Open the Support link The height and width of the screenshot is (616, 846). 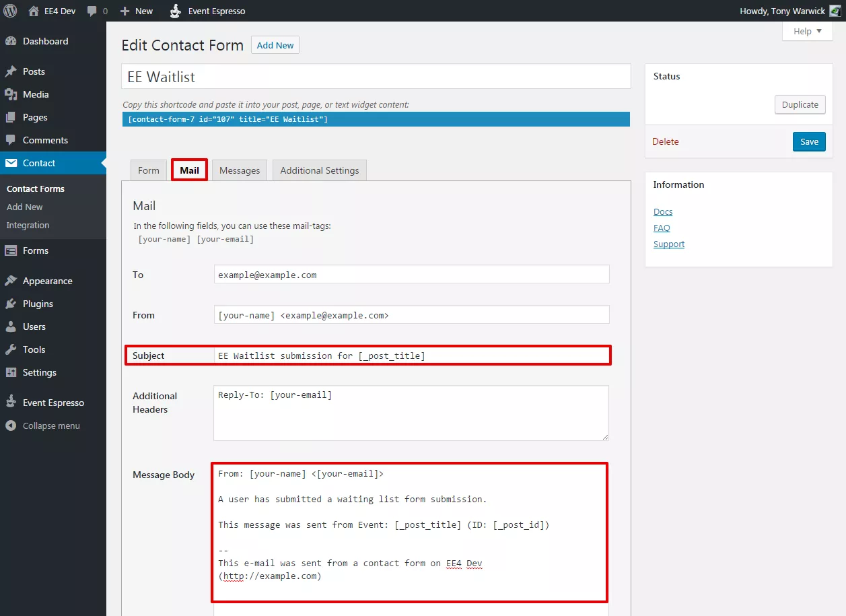pos(669,244)
